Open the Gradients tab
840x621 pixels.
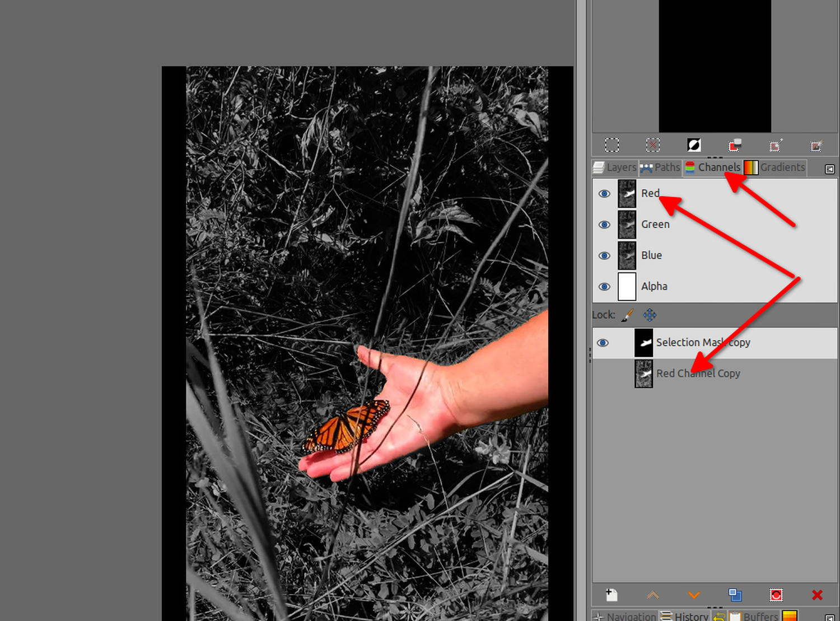coord(775,167)
